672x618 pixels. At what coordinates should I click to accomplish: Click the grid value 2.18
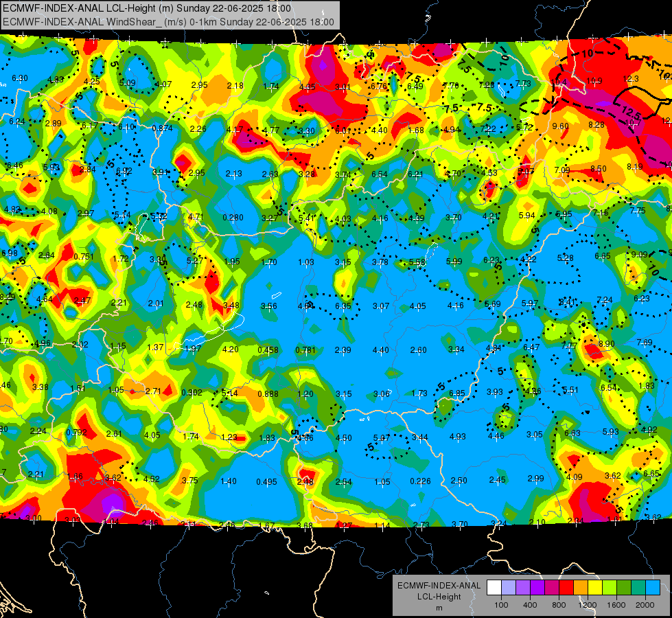[x=235, y=86]
